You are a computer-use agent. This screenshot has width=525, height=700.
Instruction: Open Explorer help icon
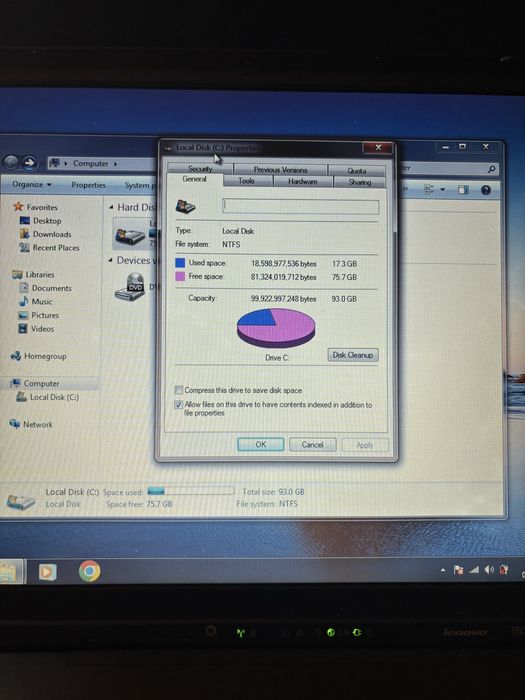click(486, 191)
